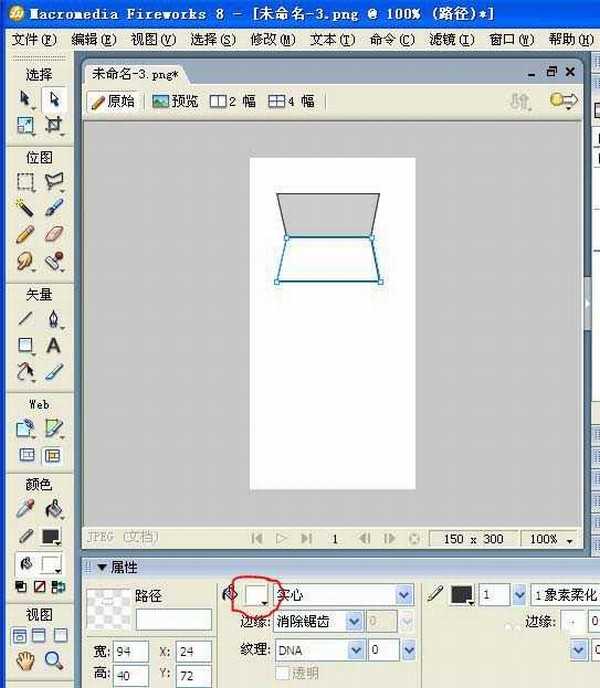Select the Hand tool
Screen dimensions: 600x688
[25, 660]
